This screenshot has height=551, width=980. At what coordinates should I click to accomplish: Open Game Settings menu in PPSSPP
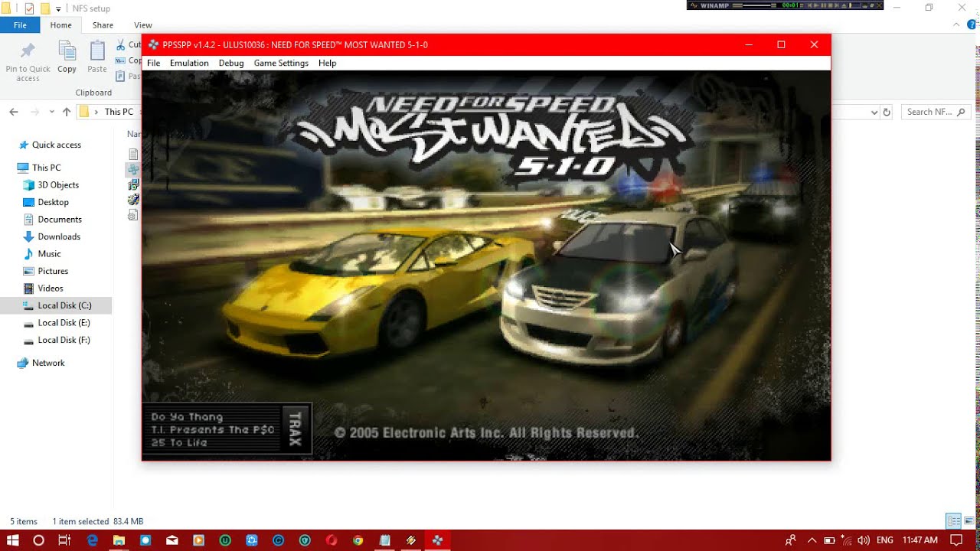tap(281, 63)
